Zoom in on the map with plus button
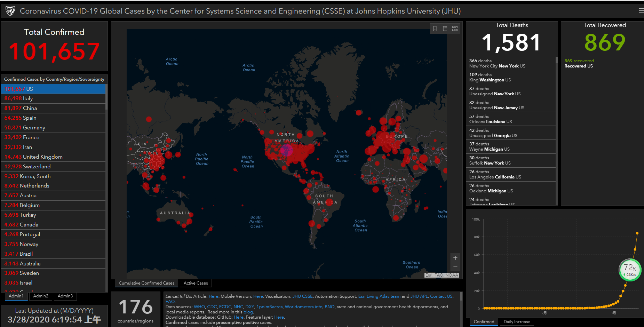The height and width of the screenshot is (327, 644). [455, 258]
